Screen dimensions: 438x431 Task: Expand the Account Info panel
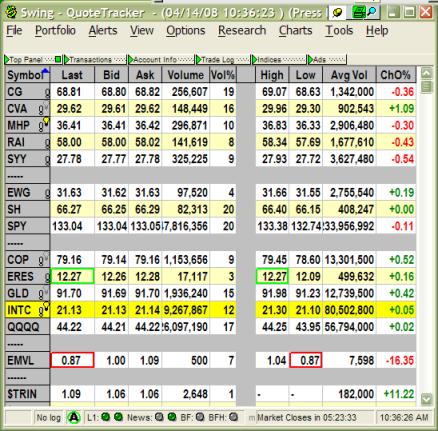coord(131,60)
